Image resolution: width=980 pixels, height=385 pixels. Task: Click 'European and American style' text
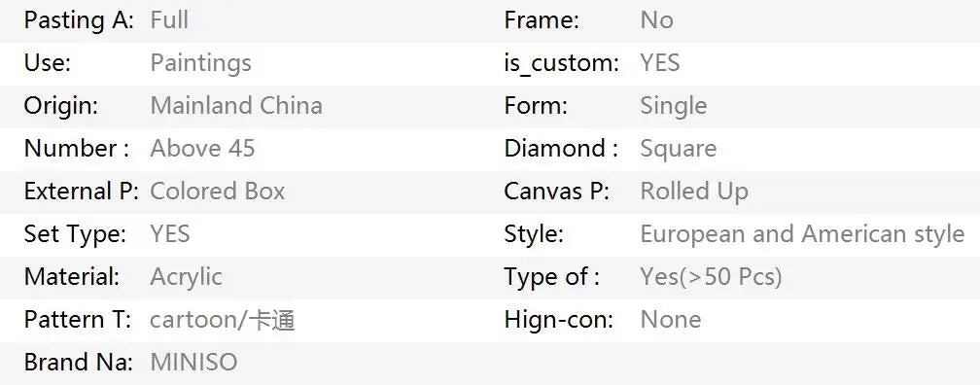point(802,233)
